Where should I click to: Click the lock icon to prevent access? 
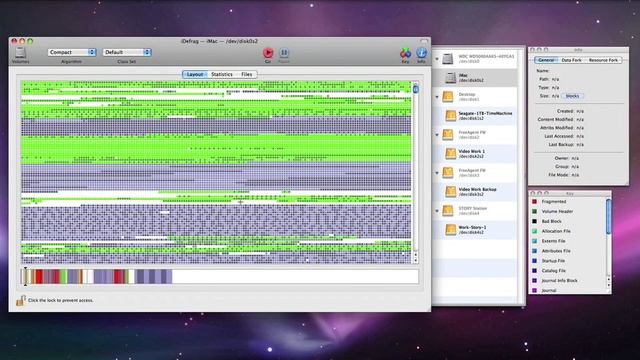pos(20,300)
